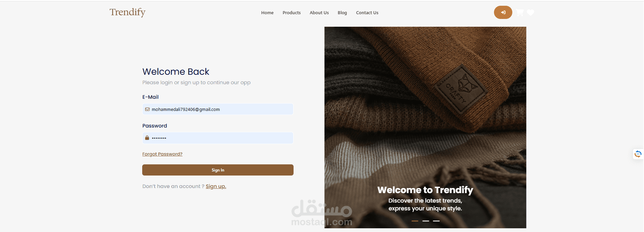The image size is (644, 232).
Task: Select the second carousel slide indicator
Action: coord(426,221)
